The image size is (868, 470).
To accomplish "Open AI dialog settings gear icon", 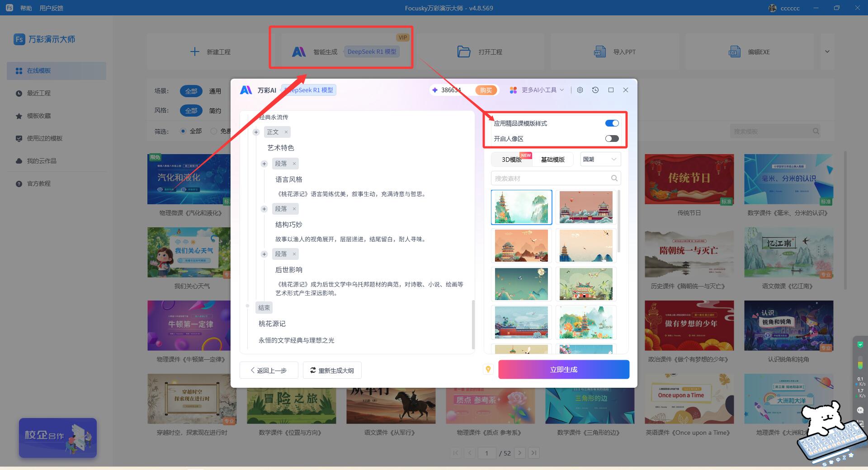I will point(580,90).
